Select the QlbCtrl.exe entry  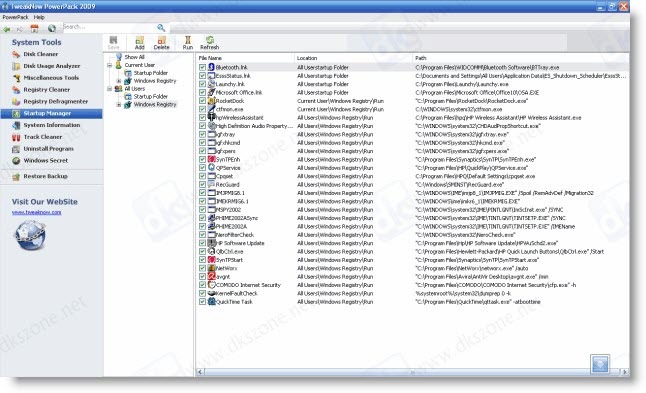229,251
